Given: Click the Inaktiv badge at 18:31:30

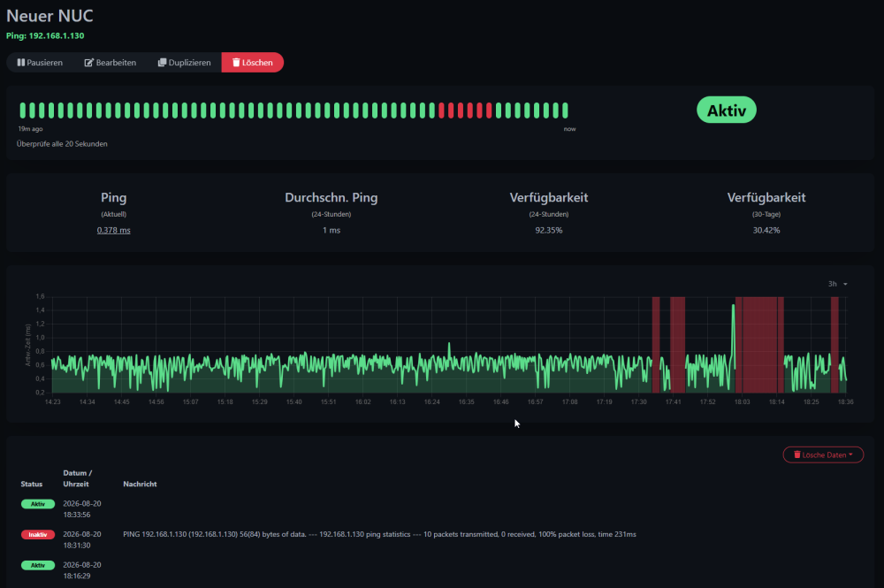Looking at the screenshot, I should point(38,534).
